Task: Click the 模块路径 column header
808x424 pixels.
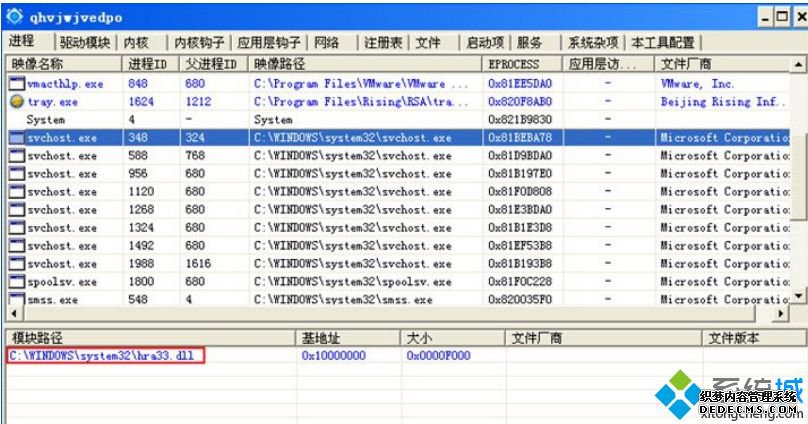Action: pyautogui.click(x=150, y=338)
